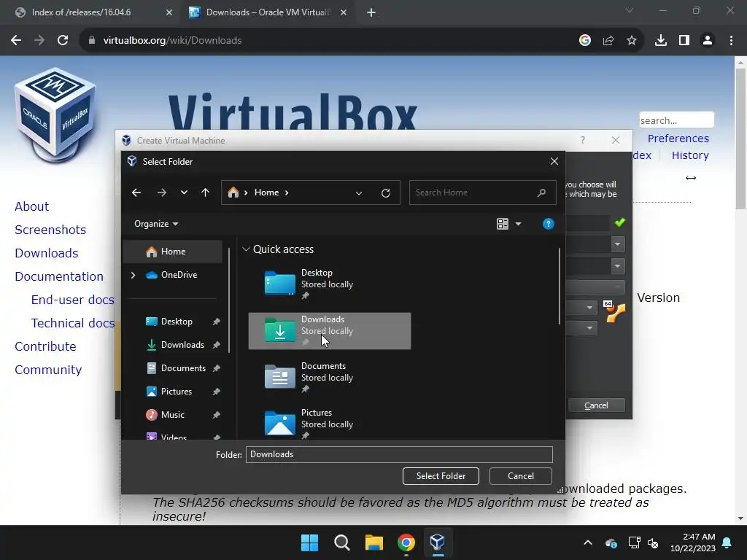Open Documentation link on VirtualBox site

pyautogui.click(x=59, y=276)
